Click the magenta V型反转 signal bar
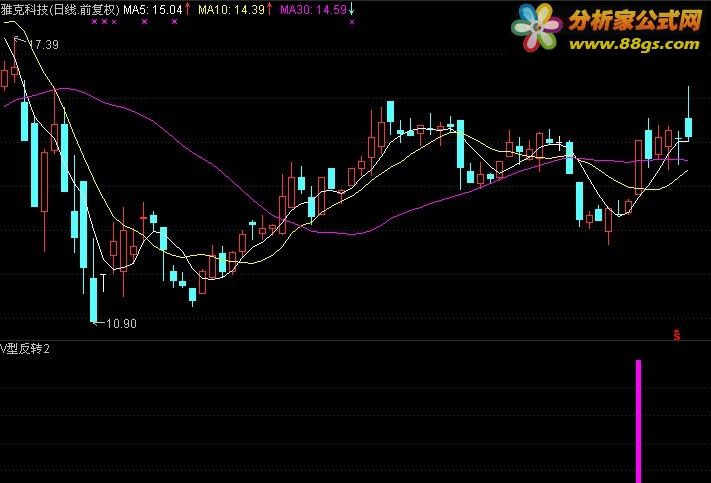711x483 pixels. click(638, 421)
